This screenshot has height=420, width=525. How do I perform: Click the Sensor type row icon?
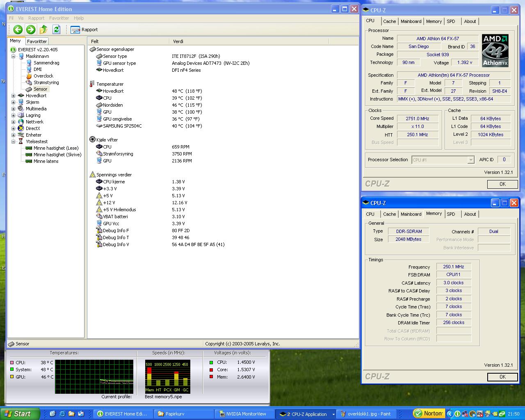click(99, 56)
